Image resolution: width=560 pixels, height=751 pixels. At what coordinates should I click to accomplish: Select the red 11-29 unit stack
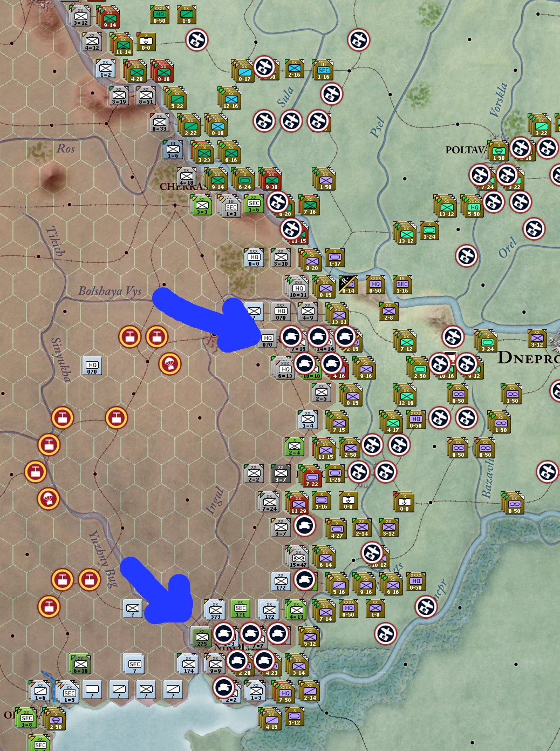(298, 504)
